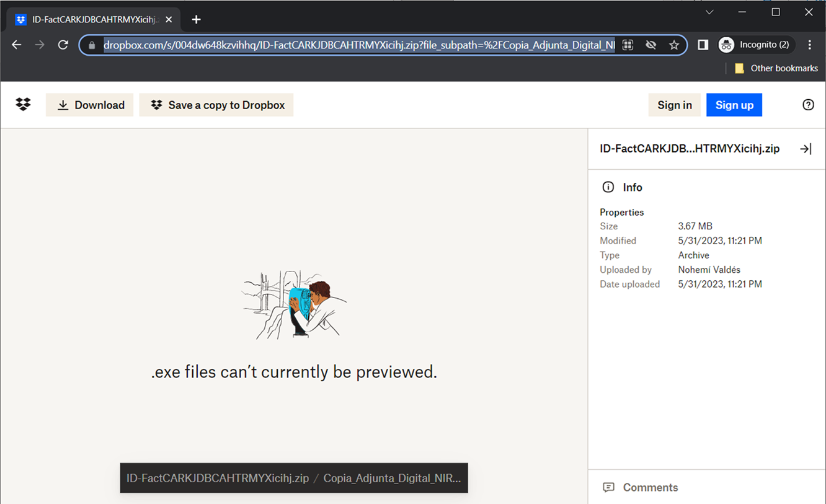Reload the page with the refresh icon

point(63,45)
